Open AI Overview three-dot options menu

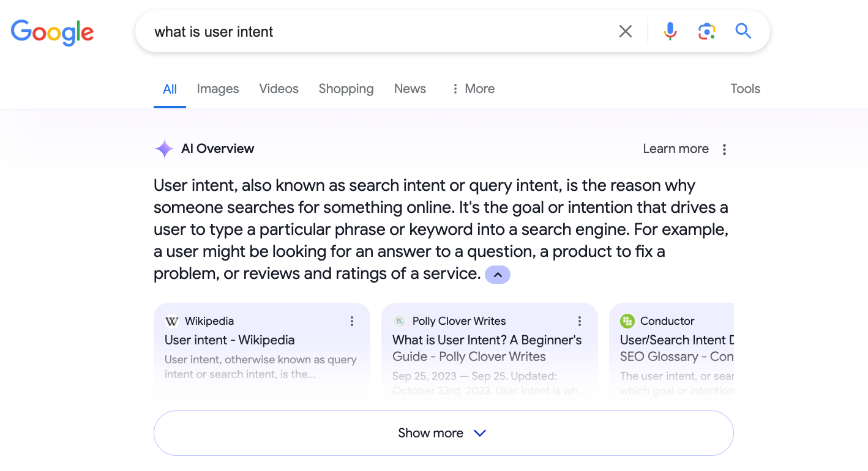[724, 149]
